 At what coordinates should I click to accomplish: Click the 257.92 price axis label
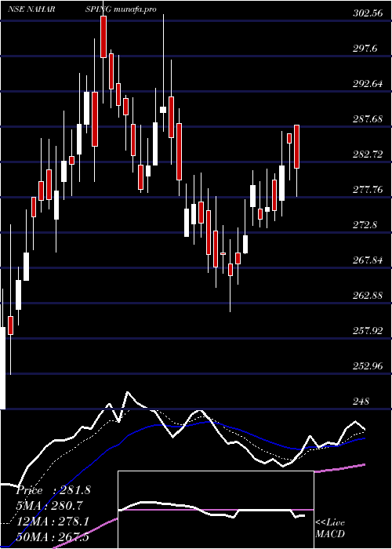tap(368, 330)
